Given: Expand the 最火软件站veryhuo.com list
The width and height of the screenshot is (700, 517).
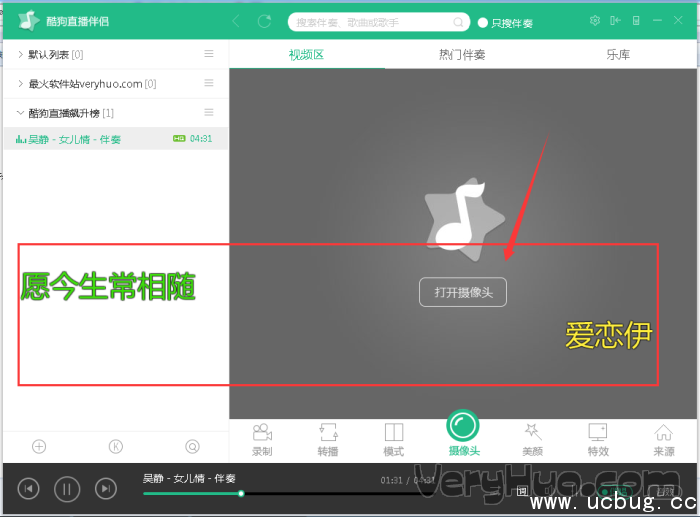Looking at the screenshot, I should (21, 84).
